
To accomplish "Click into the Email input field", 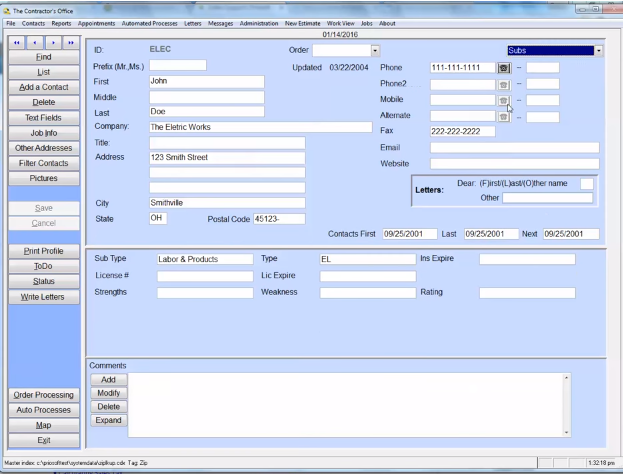I will coord(514,147).
